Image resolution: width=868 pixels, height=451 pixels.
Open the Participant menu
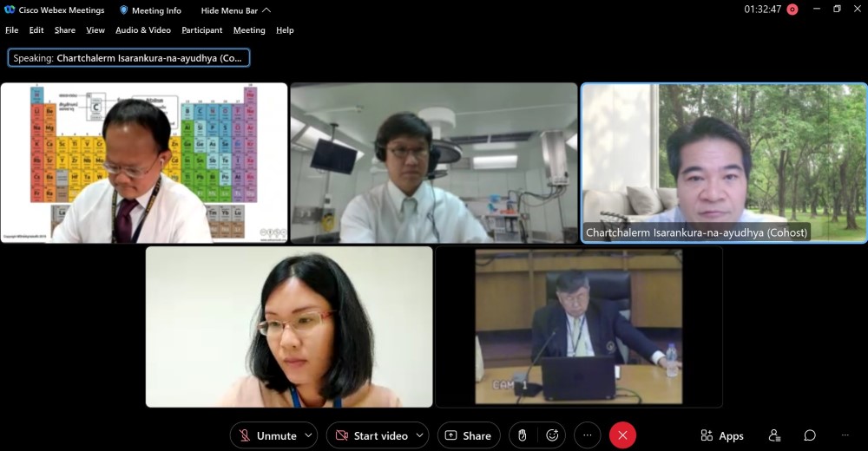201,30
